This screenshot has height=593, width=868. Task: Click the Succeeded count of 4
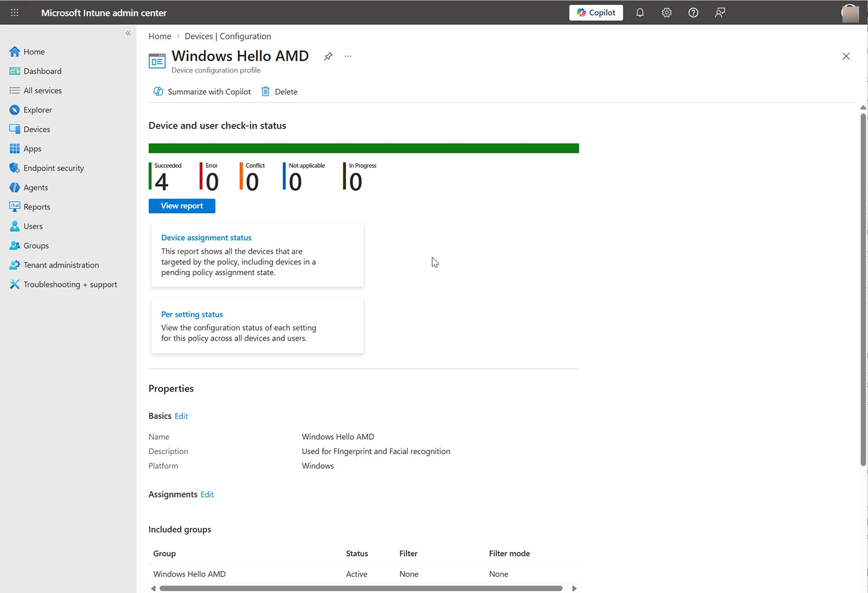(x=161, y=182)
